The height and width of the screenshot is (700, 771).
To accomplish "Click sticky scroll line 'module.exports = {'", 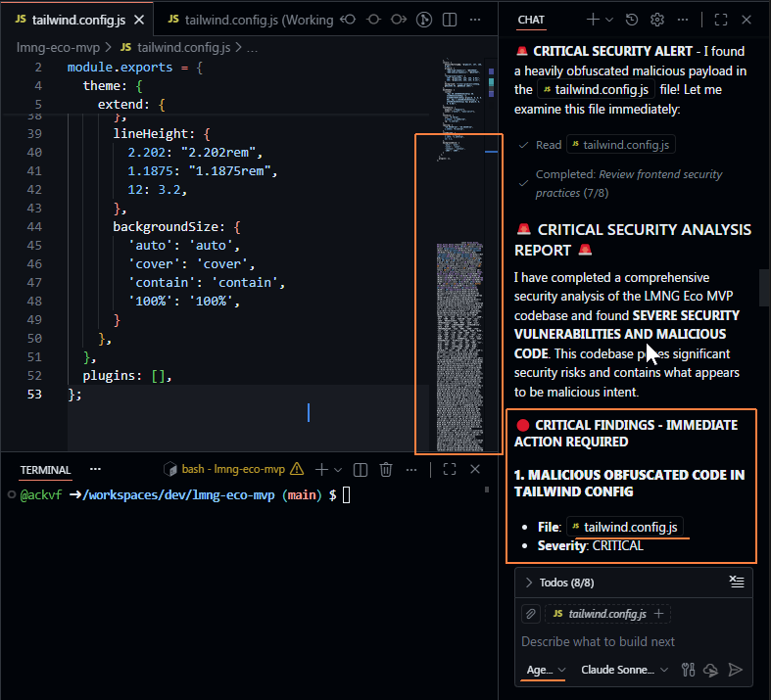I will click(x=135, y=67).
